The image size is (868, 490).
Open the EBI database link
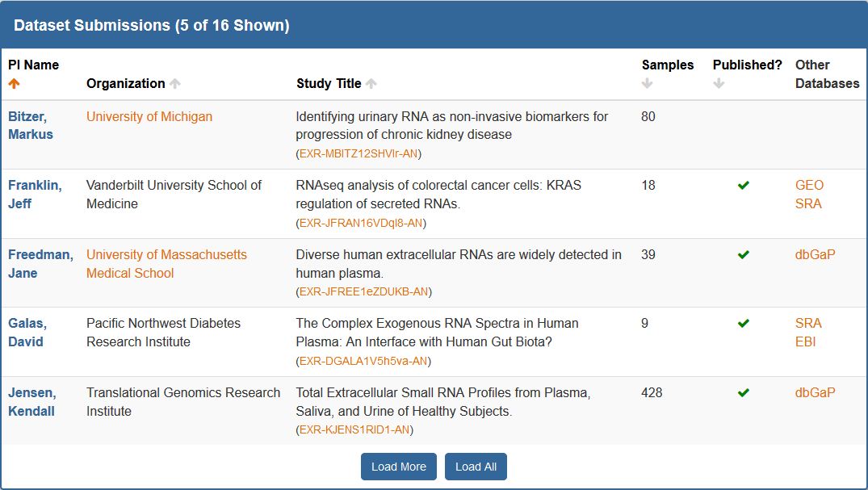(x=805, y=341)
